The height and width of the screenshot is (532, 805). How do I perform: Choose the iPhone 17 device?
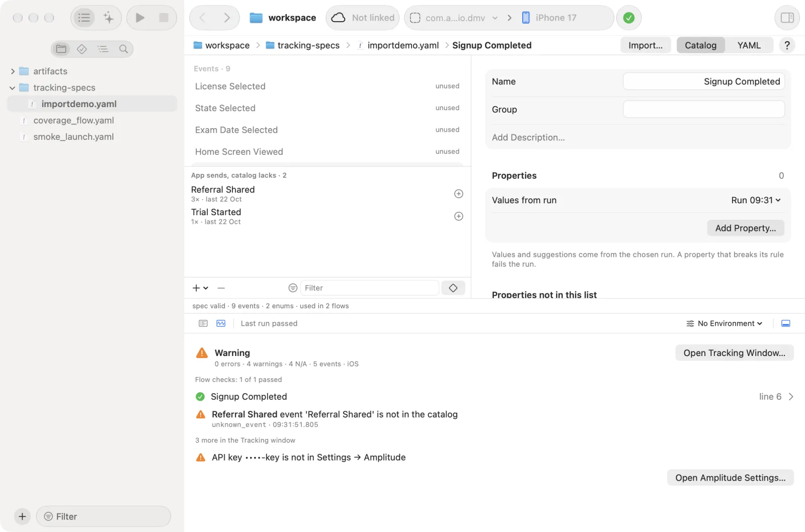549,18
